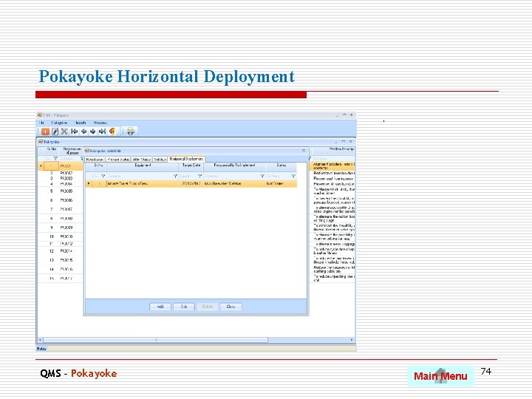
Task: Click Responsibility filter Contains input field
Action: click(x=232, y=176)
